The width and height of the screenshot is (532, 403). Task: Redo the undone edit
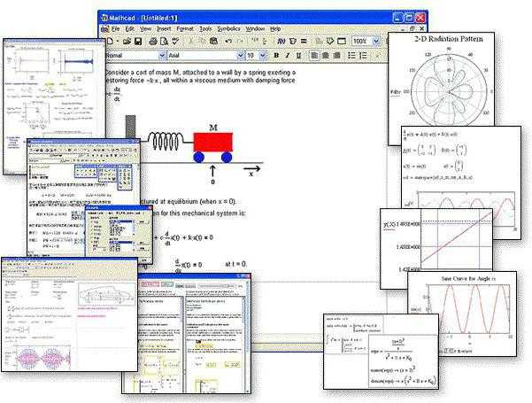240,41
